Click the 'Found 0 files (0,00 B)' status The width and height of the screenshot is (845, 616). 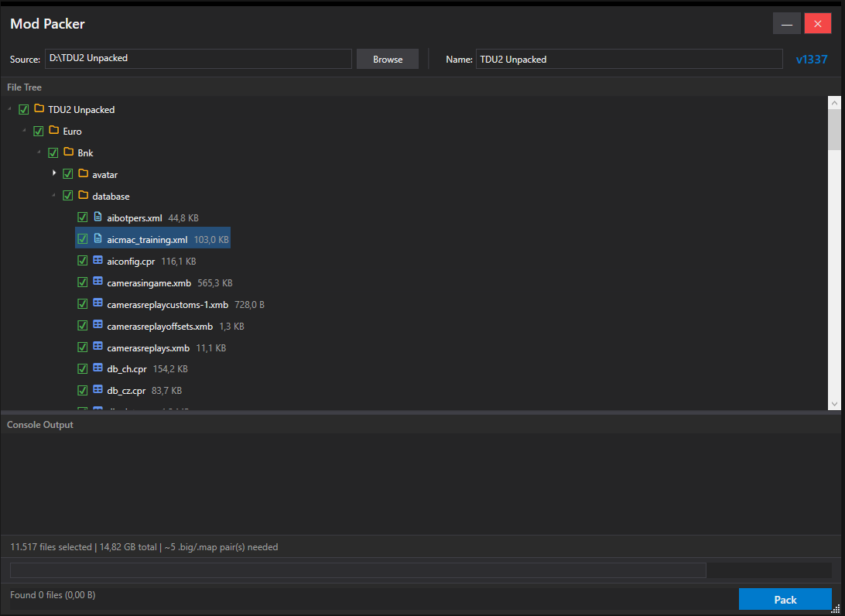(53, 595)
